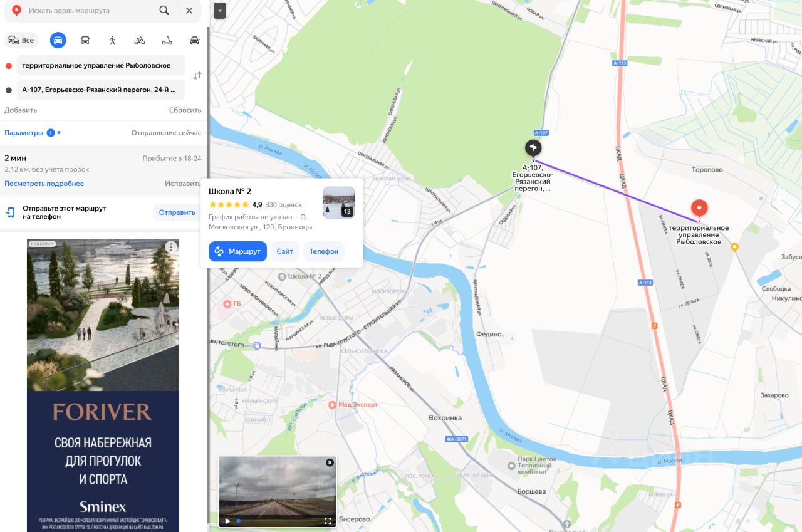The height and width of the screenshot is (532, 802).
Task: Select the taxi route icon
Action: (x=194, y=40)
